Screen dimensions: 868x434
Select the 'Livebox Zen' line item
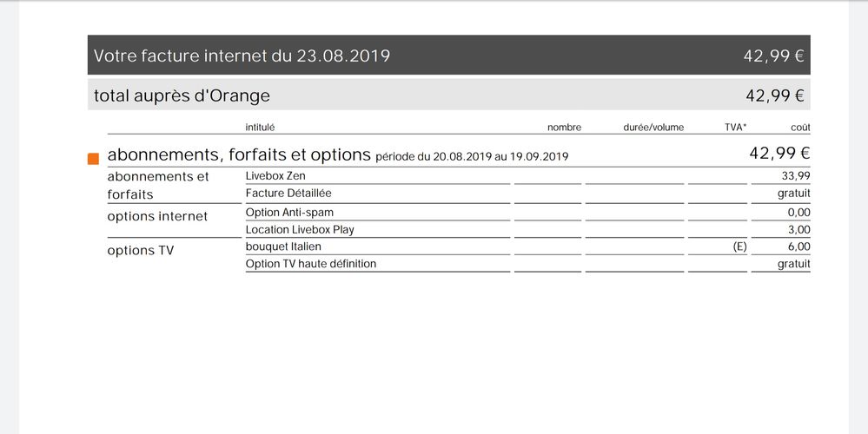click(275, 176)
